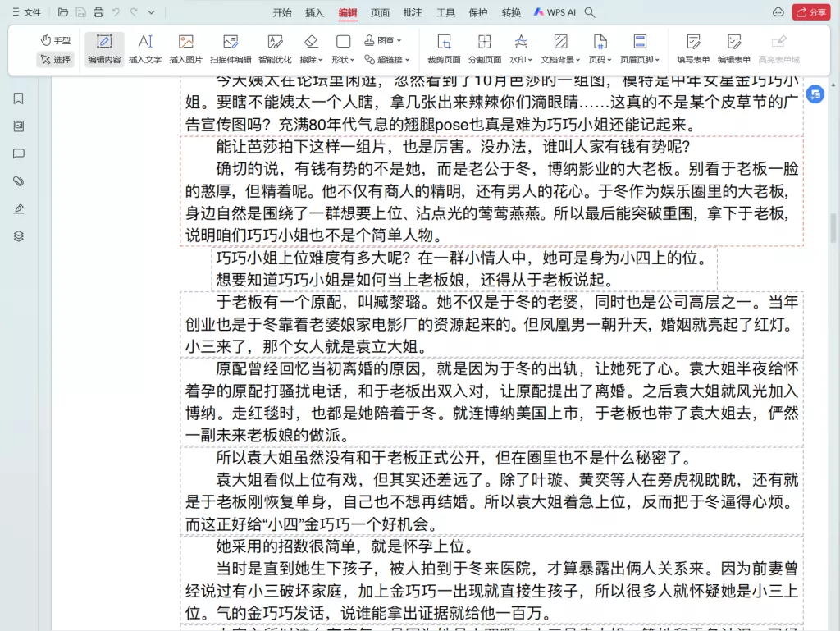Click line 她采用的招数很简单
This screenshot has width=840, height=631.
click(345, 546)
